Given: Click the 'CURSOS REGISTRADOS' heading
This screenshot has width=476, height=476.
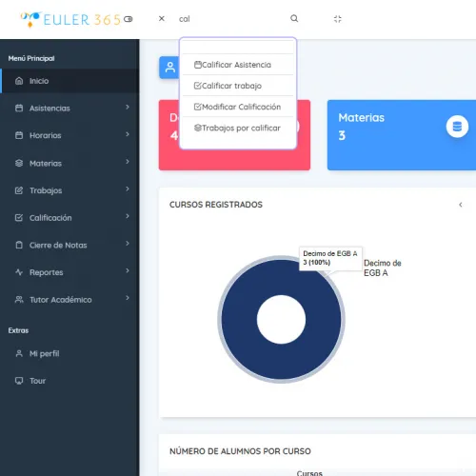Looking at the screenshot, I should coord(216,205).
